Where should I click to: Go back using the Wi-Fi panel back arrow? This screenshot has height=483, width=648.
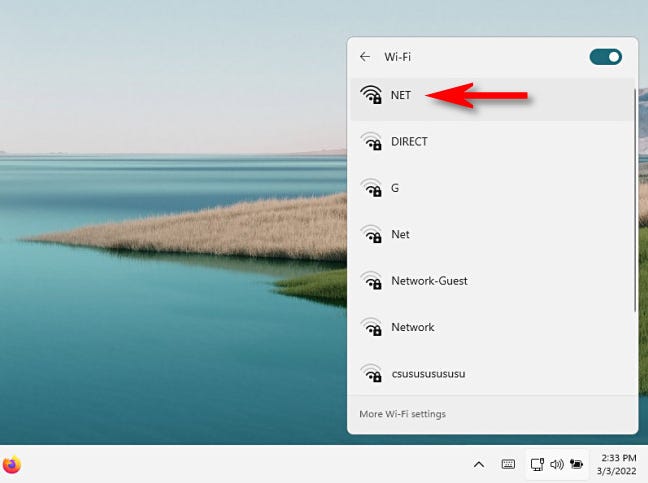point(364,57)
